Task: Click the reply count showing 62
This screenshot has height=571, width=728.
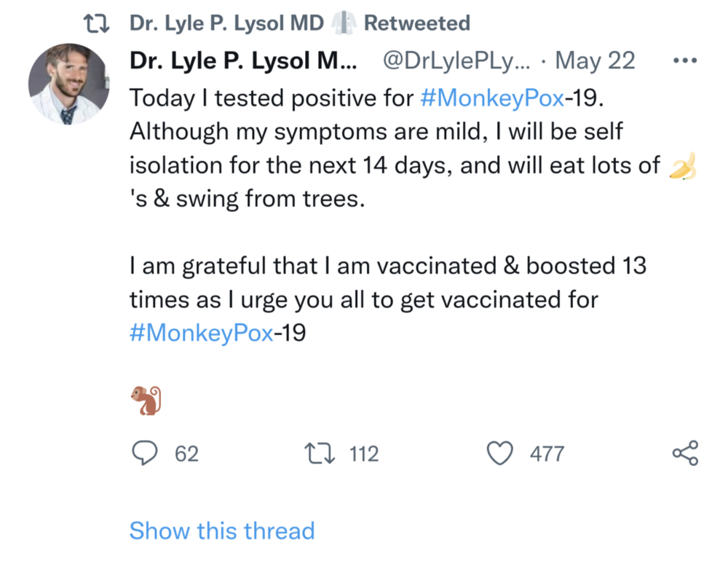Action: 186,453
